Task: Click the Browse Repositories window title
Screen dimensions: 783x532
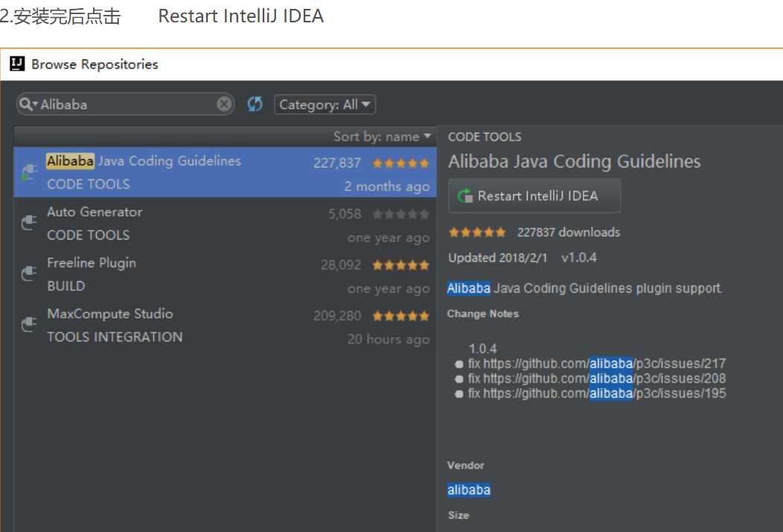Action: [95, 64]
